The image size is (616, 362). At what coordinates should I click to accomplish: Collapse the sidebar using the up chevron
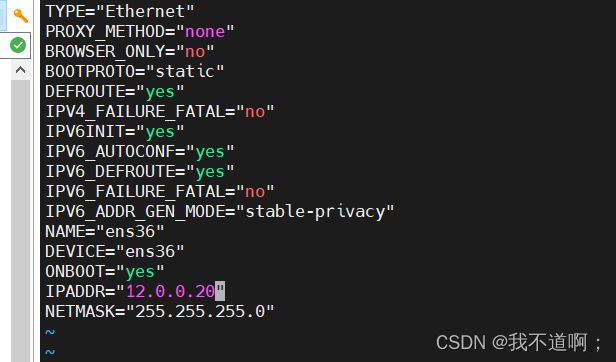tap(20, 70)
